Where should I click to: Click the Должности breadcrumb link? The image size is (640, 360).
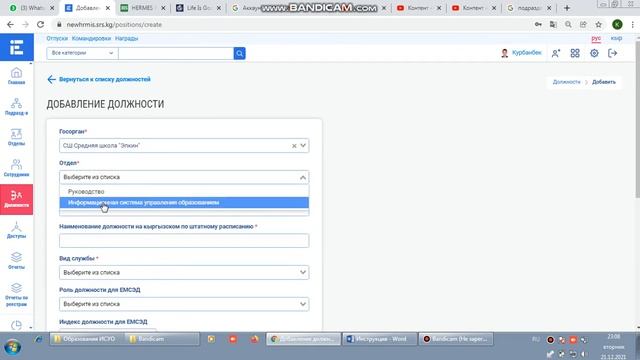click(566, 82)
